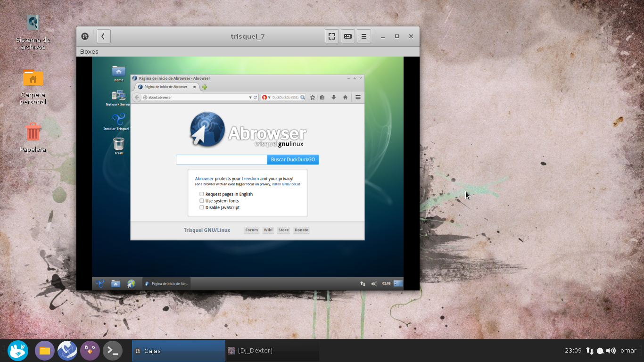The image size is (644, 362).
Task: Open the purple bird Pidgin launcher
Action: click(90, 351)
